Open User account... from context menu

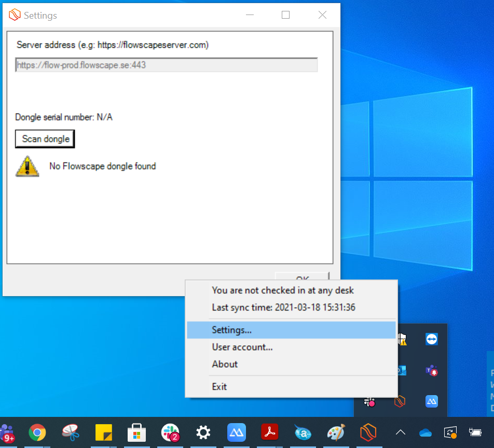[291, 347]
